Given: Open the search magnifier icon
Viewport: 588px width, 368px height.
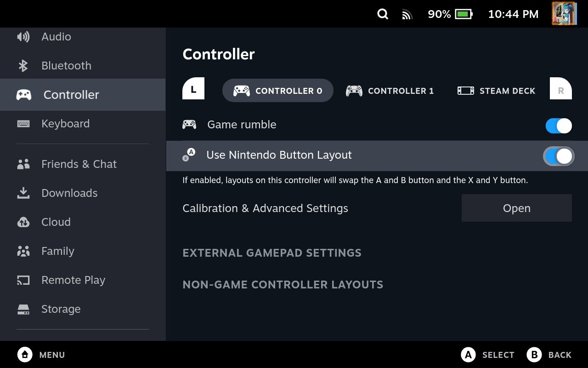Looking at the screenshot, I should tap(383, 14).
